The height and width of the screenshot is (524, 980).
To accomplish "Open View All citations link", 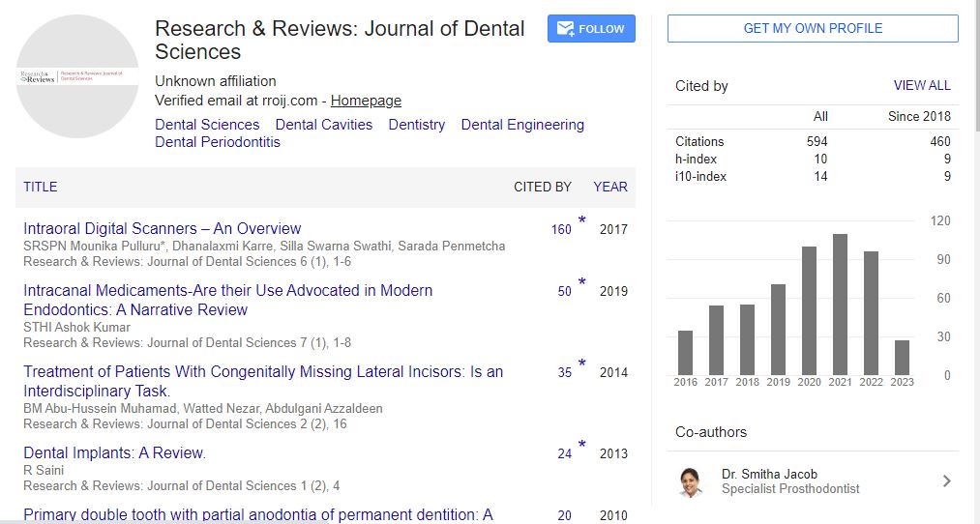I will click(x=921, y=85).
